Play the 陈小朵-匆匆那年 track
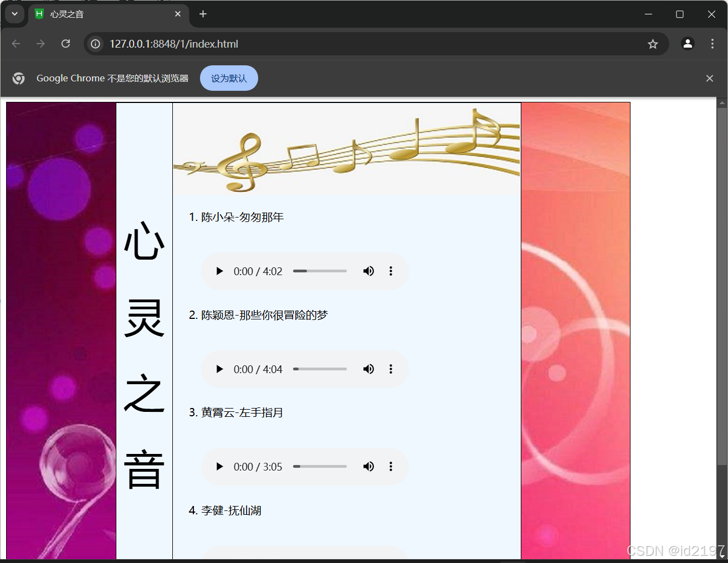728x563 pixels. coord(219,271)
